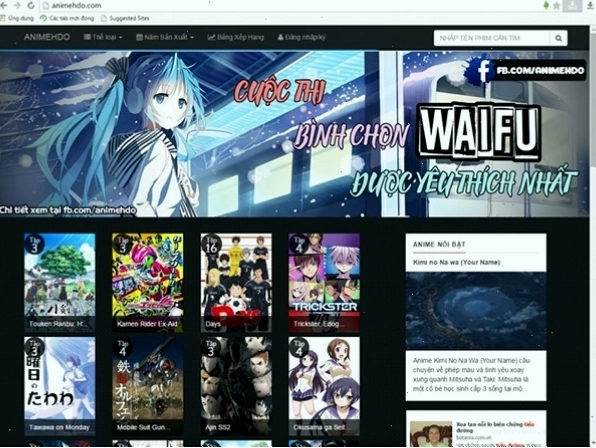Open the Trickster anime thumbnail

(324, 283)
